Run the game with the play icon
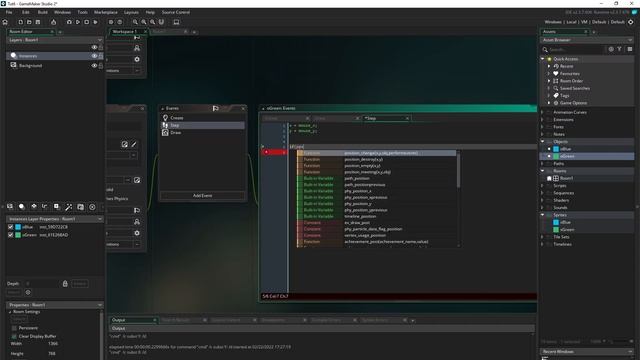The height and width of the screenshot is (360, 640). pyautogui.click(x=78, y=22)
